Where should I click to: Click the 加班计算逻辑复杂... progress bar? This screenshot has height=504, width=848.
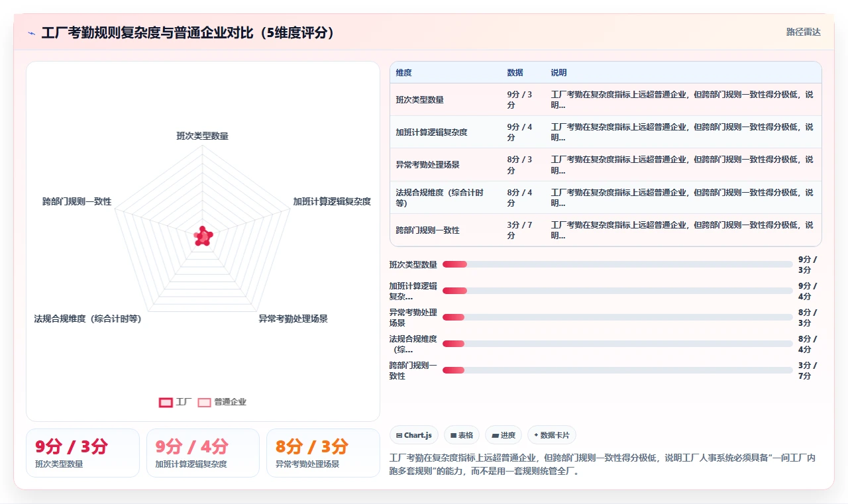tap(617, 291)
